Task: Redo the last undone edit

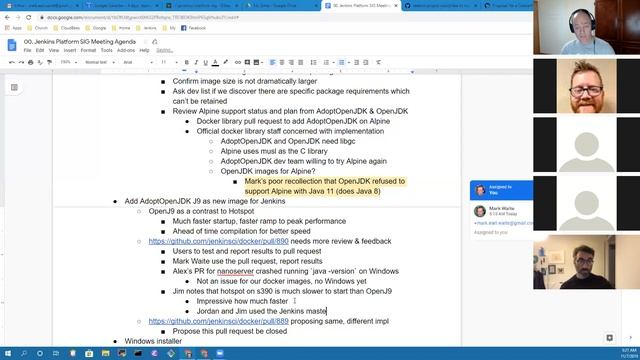Action: pos(21,62)
